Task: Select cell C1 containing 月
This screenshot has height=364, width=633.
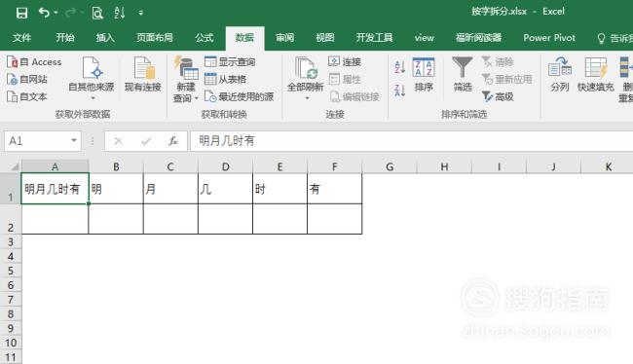Action: pyautogui.click(x=170, y=189)
